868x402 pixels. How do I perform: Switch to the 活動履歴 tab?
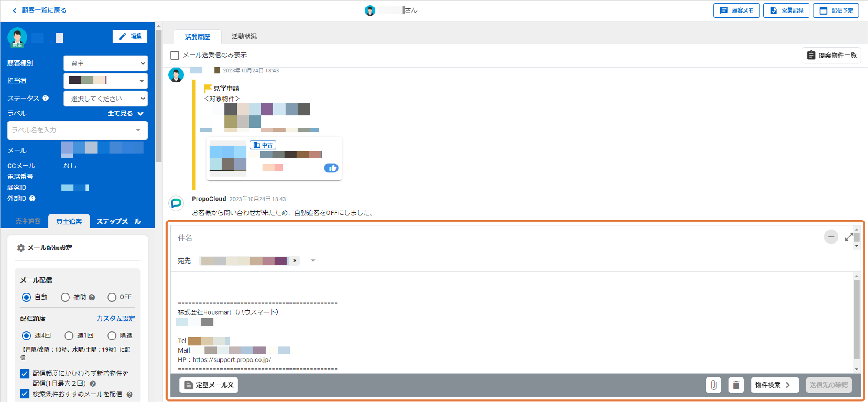tap(197, 36)
